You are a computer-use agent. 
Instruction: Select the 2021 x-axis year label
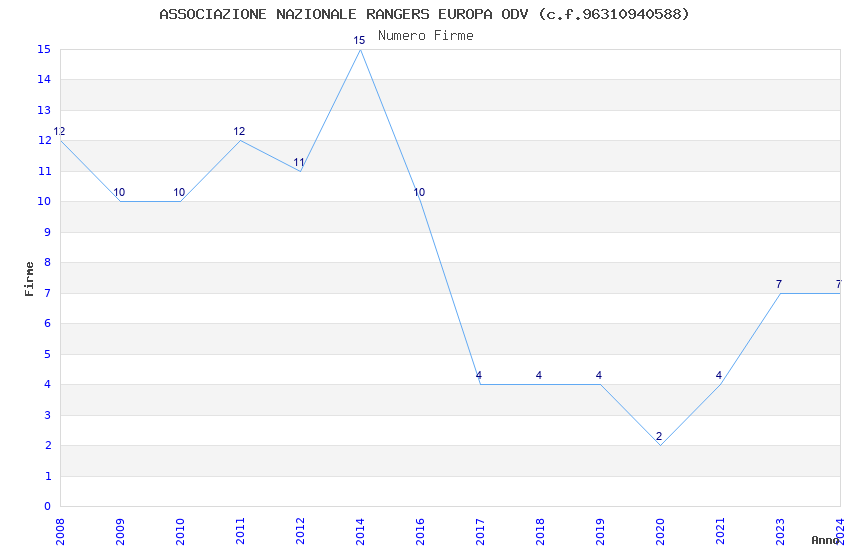pyautogui.click(x=720, y=531)
